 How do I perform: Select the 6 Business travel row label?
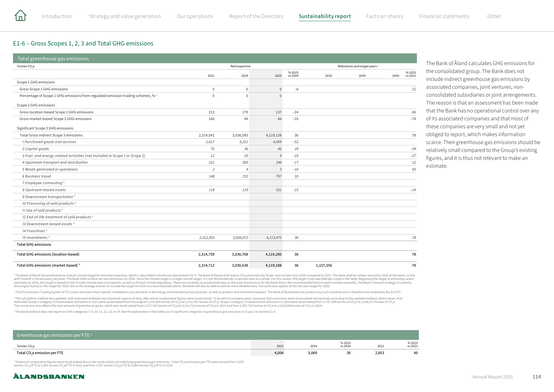(36, 176)
